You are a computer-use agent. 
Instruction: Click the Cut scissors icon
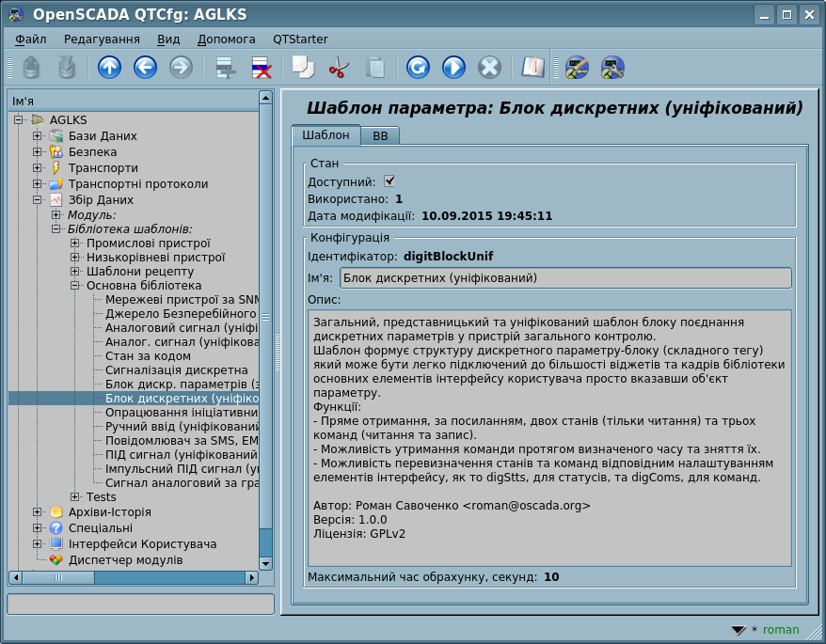pos(339,68)
